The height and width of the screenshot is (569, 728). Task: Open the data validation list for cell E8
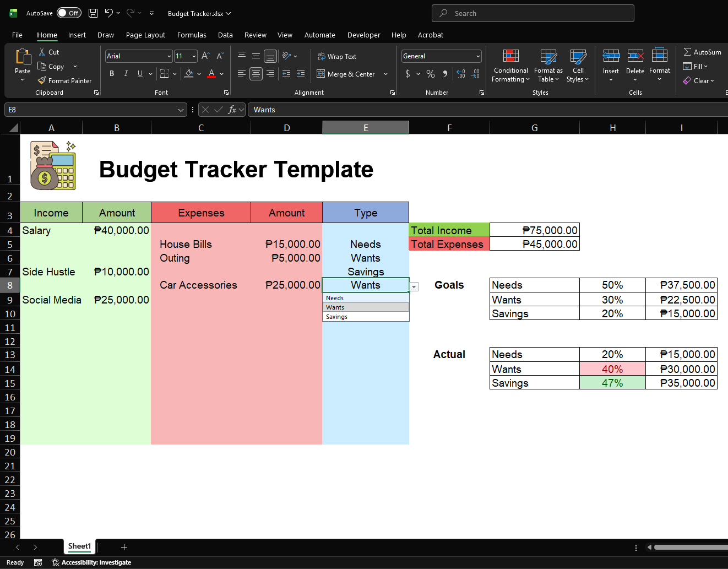coord(414,287)
